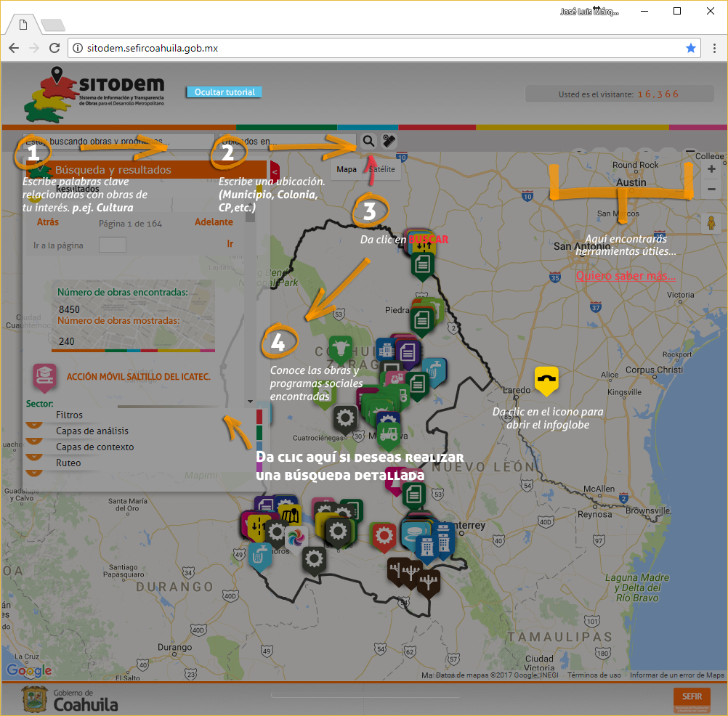
Task: Expand the Ruteo section
Action: (x=68, y=463)
